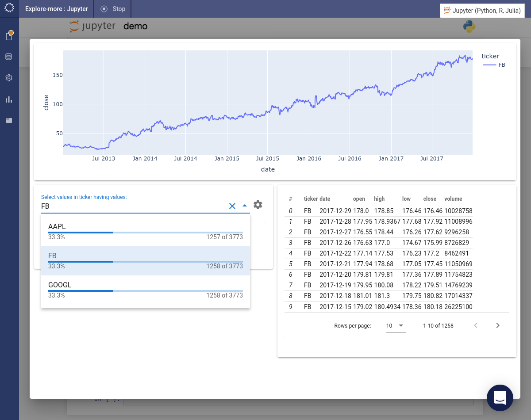Screen dimensions: 531x420
Task: Click the 'low' column header
Action: tap(406, 199)
